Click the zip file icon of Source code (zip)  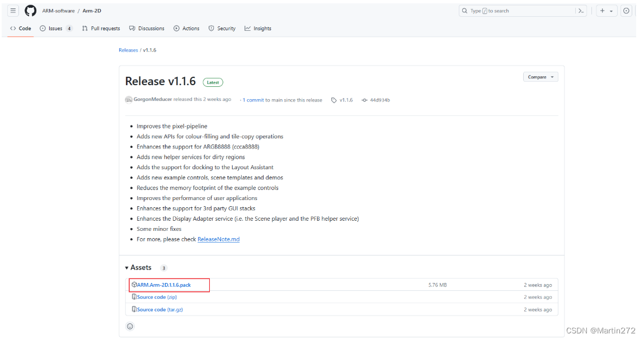click(x=134, y=296)
